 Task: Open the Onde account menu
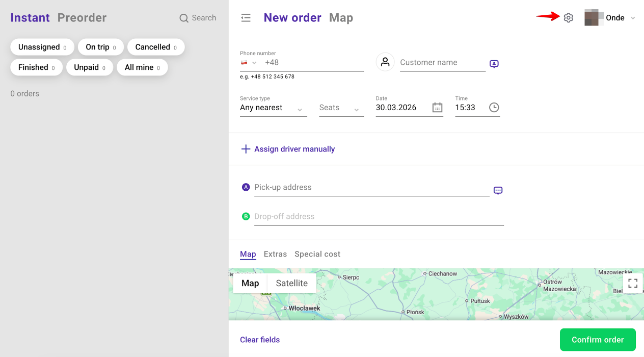(615, 18)
